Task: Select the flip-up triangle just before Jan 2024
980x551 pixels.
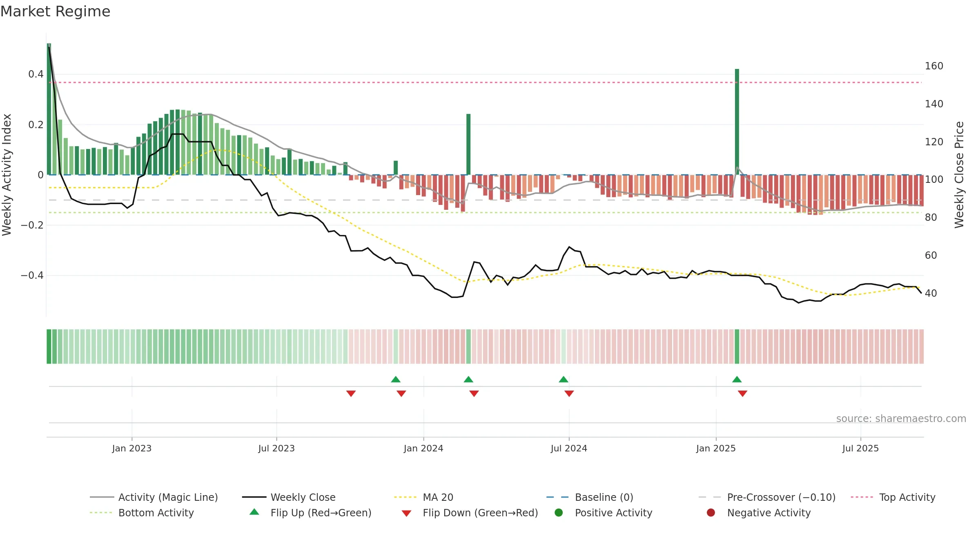Action: click(x=396, y=380)
